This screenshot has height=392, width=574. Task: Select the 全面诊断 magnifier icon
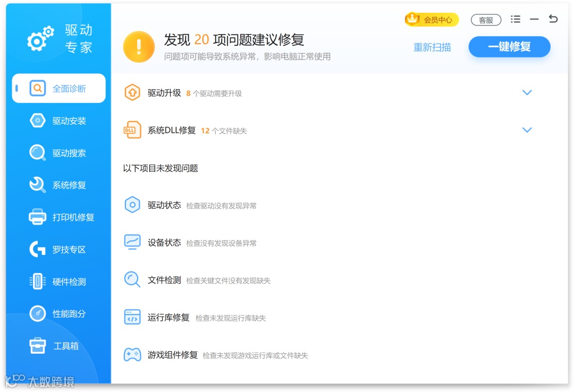point(37,88)
